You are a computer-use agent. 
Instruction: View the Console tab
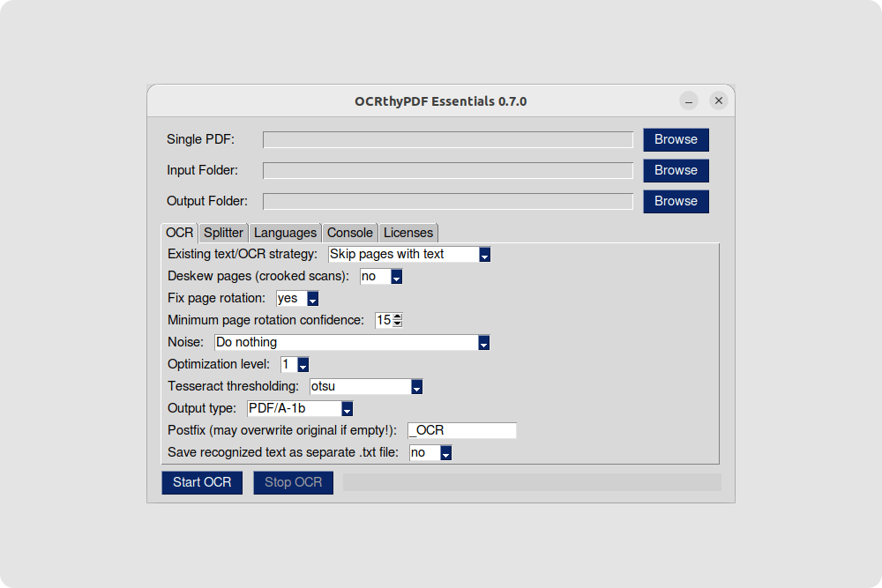349,233
